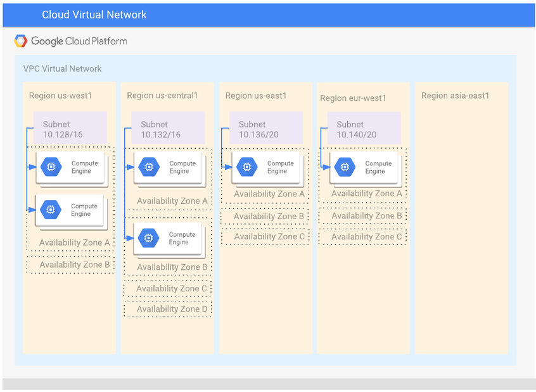
Task: Click 'Availability Zone A' label in us-central1
Action: [172, 201]
